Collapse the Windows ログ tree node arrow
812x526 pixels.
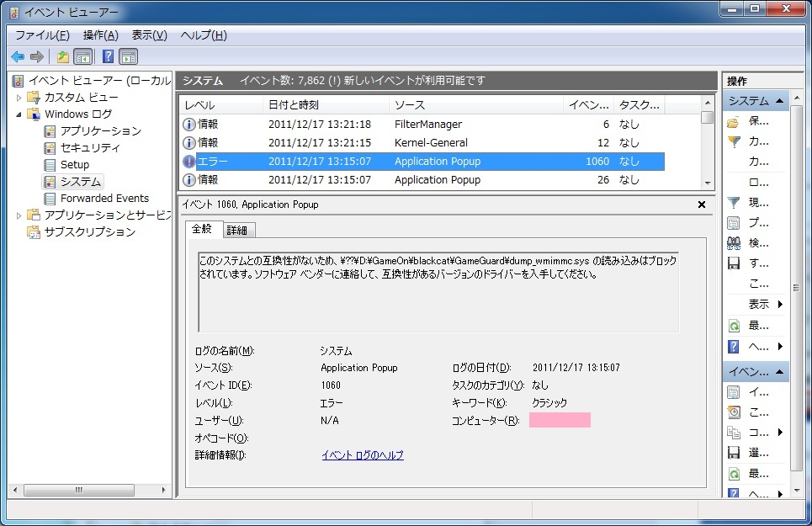(x=19, y=114)
